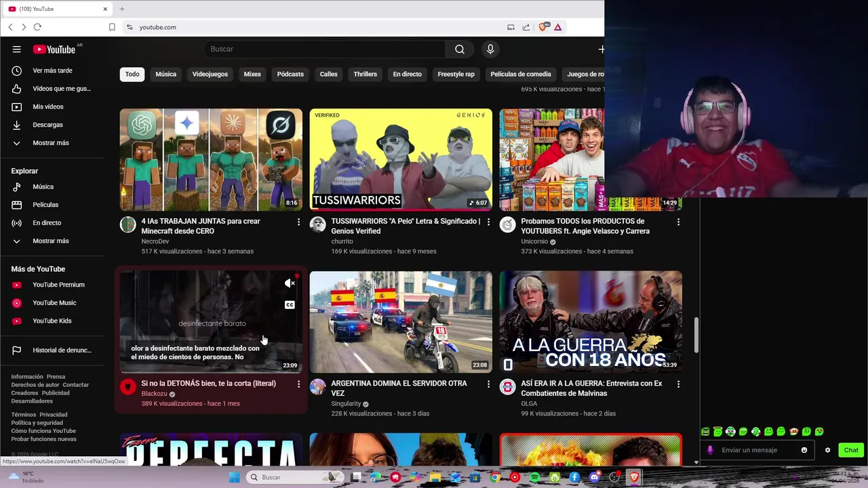Open Probar funciones nuevas link
This screenshot has height=488, width=868.
pos(43,439)
